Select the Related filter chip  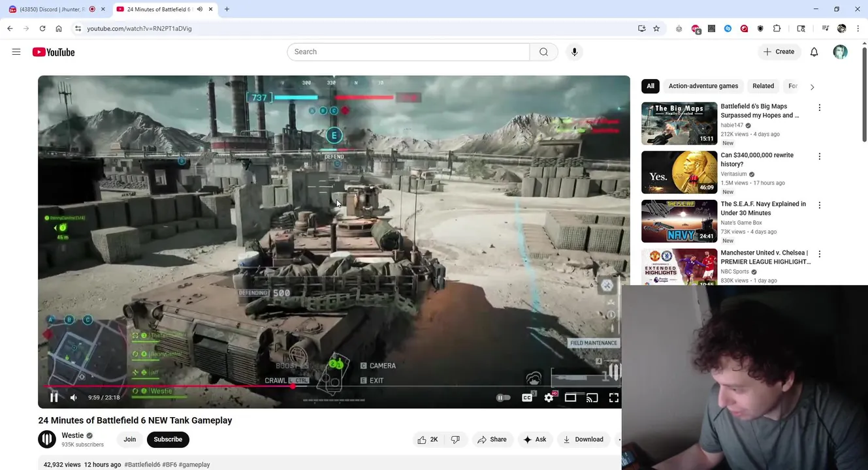pos(763,86)
